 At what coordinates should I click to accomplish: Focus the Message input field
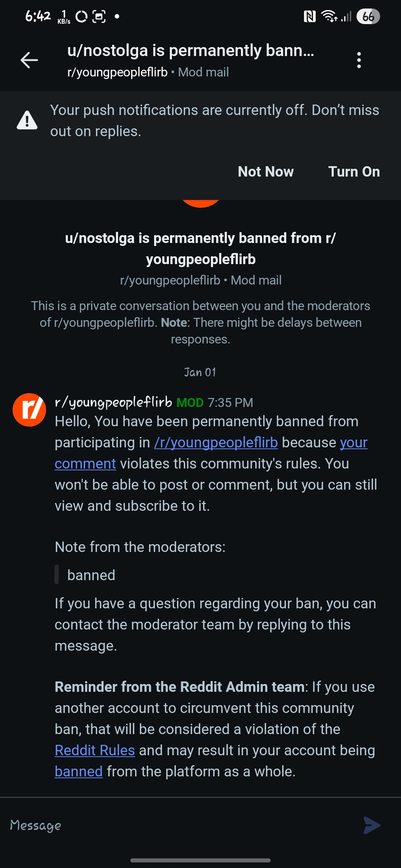[x=182, y=825]
